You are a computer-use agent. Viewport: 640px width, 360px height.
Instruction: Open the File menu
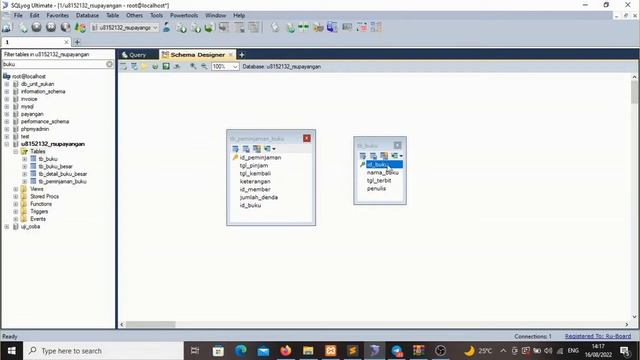(x=18, y=15)
